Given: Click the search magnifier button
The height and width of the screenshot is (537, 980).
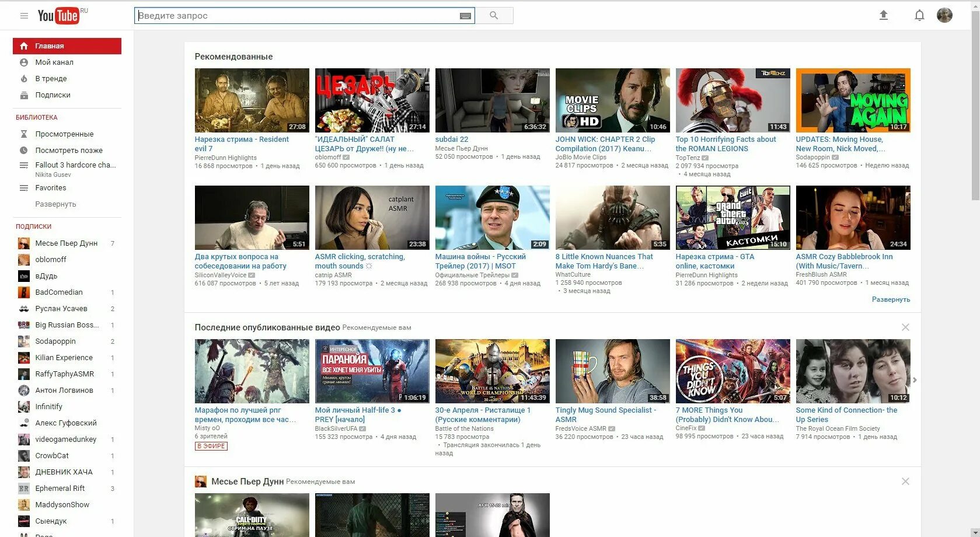Looking at the screenshot, I should point(494,16).
